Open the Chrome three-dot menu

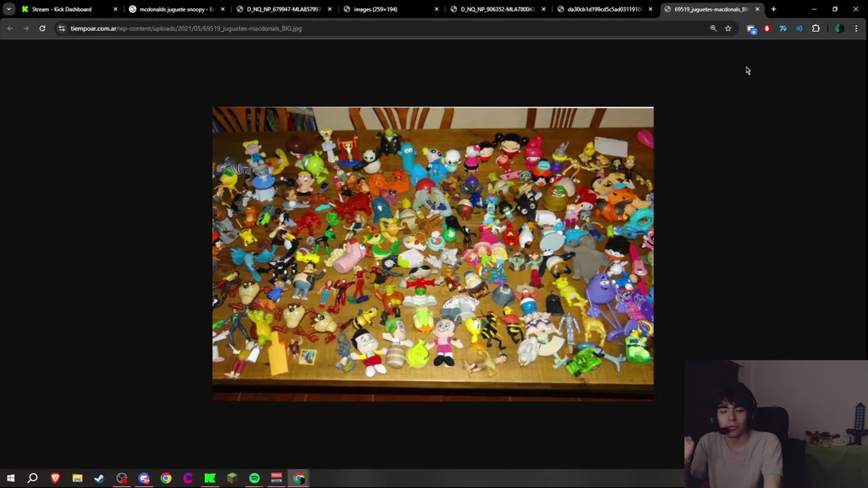[856, 28]
